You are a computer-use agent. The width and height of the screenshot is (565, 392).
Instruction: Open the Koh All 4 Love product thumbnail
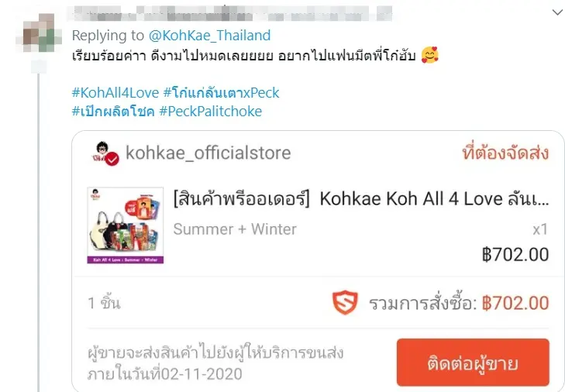click(126, 225)
